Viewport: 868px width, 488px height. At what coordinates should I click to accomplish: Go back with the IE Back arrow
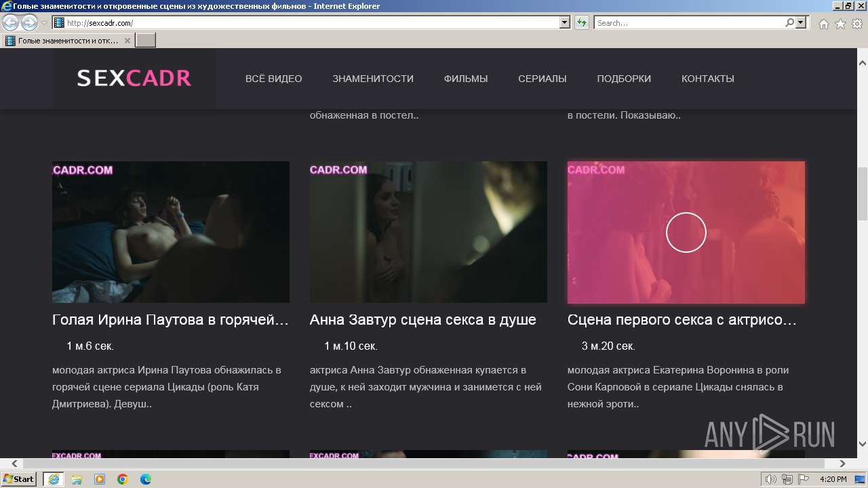click(x=10, y=22)
